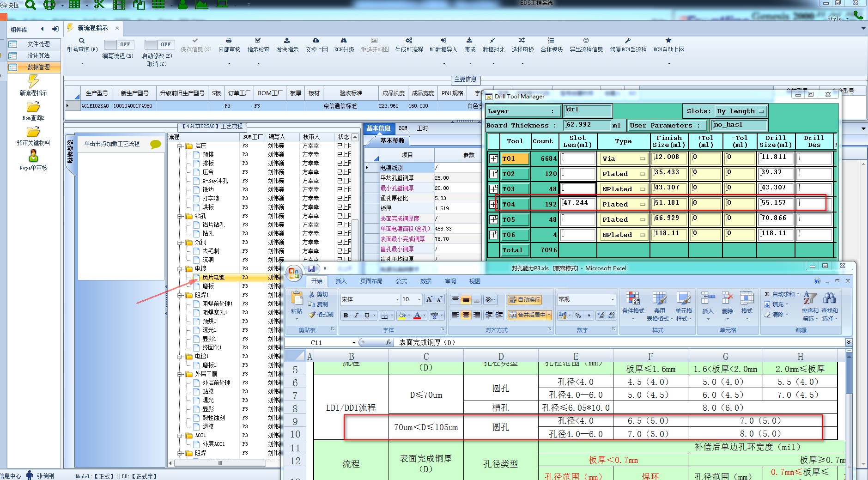Click the 修复ECN丢流程 wrench icon
This screenshot has height=480, width=868.
click(x=628, y=41)
